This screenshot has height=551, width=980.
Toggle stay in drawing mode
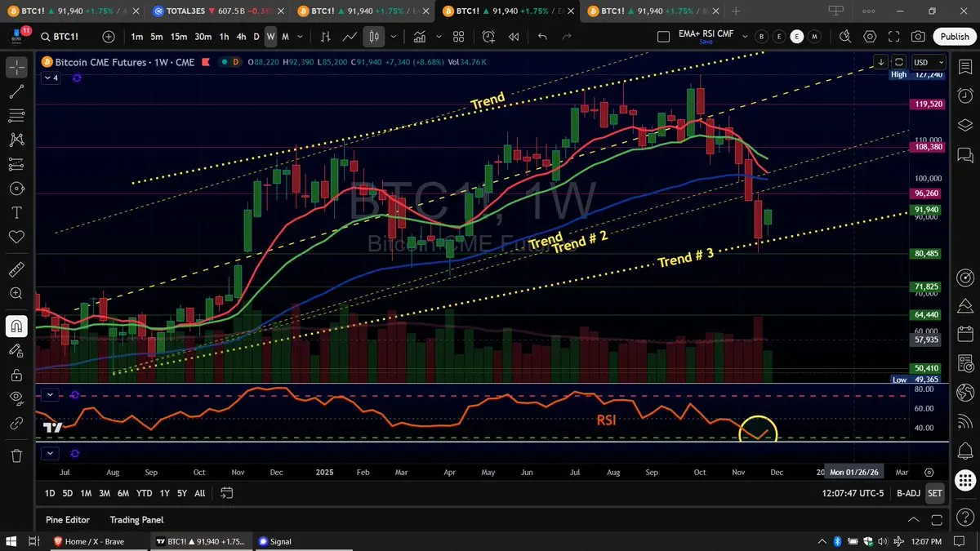point(16,350)
